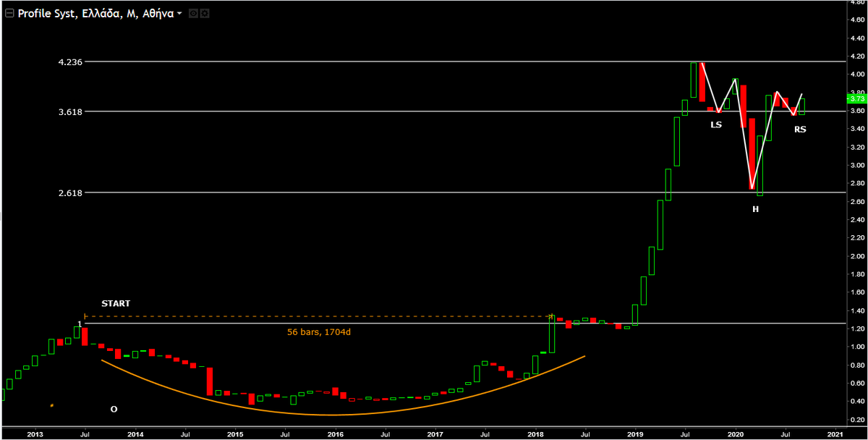
Task: Click the 0.20 price scale value
Action: [859, 420]
